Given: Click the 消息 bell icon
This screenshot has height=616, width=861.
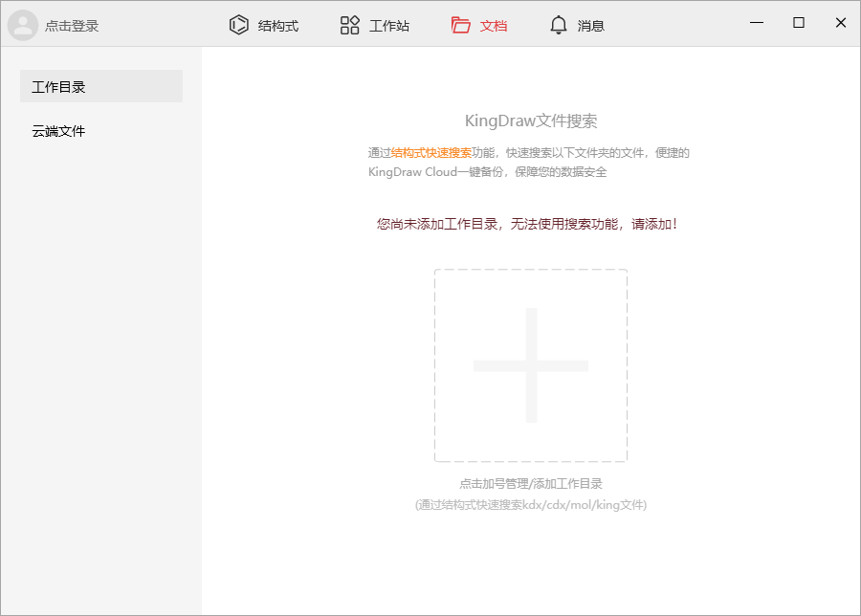Looking at the screenshot, I should pos(559,25).
